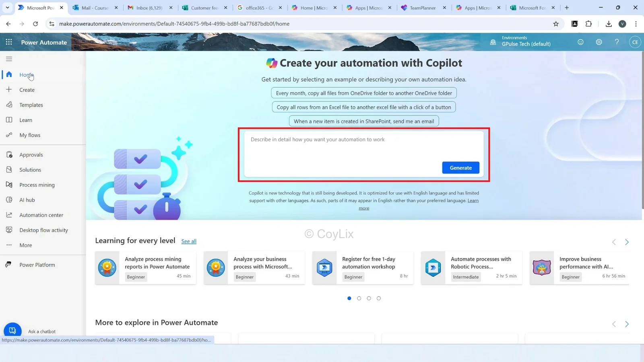This screenshot has width=644, height=362.
Task: Select the fourth carousel page dot
Action: click(379, 298)
